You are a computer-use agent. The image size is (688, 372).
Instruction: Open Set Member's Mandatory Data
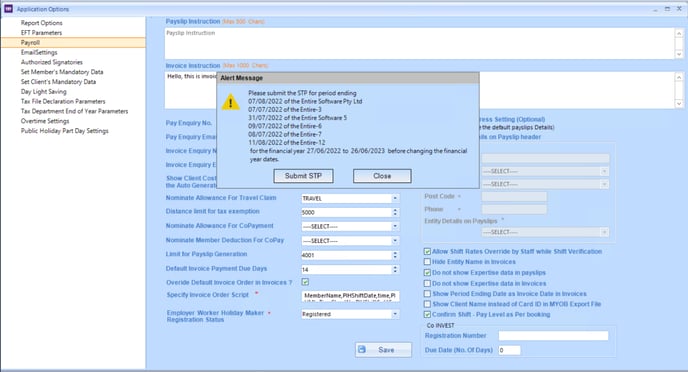[62, 72]
